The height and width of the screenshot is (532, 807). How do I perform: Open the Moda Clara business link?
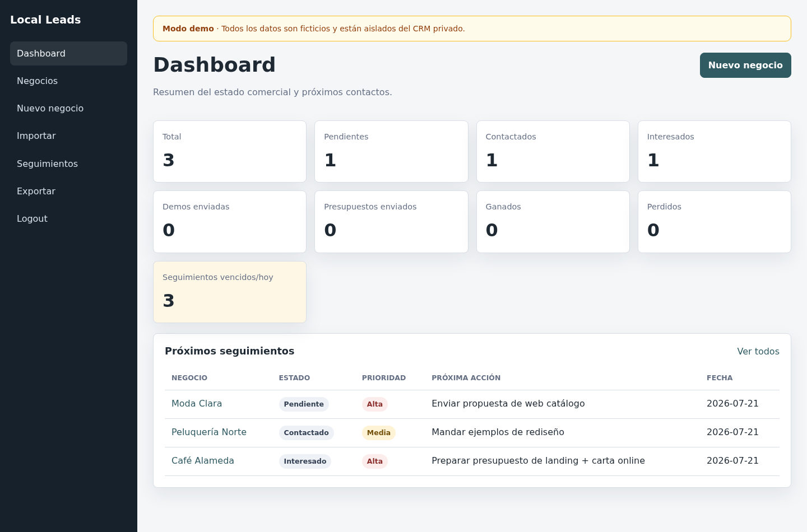coord(197,403)
